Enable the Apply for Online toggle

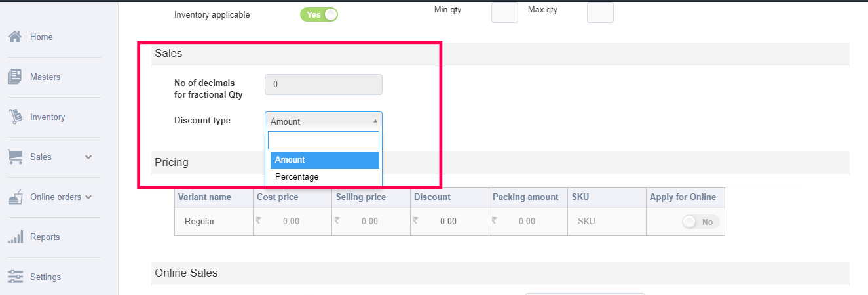point(701,222)
